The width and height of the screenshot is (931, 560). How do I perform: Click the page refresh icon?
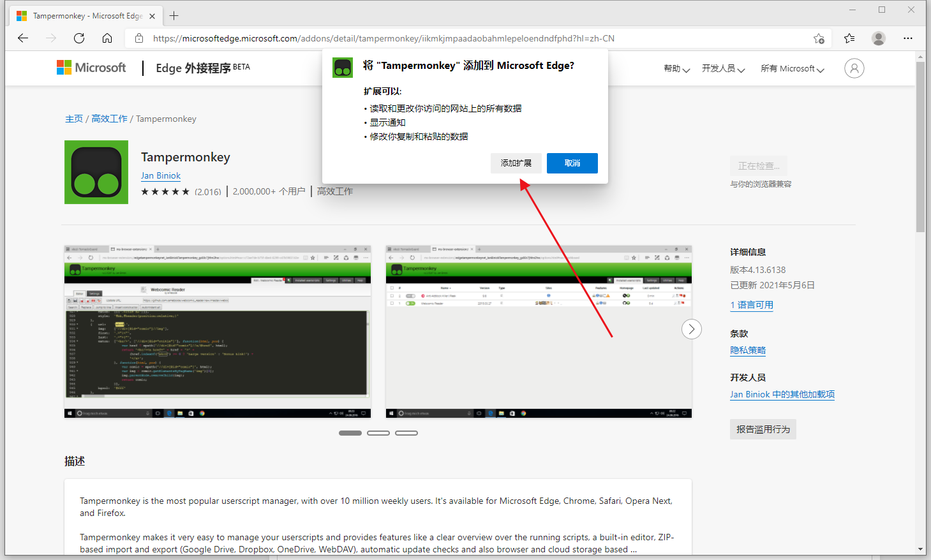point(79,38)
